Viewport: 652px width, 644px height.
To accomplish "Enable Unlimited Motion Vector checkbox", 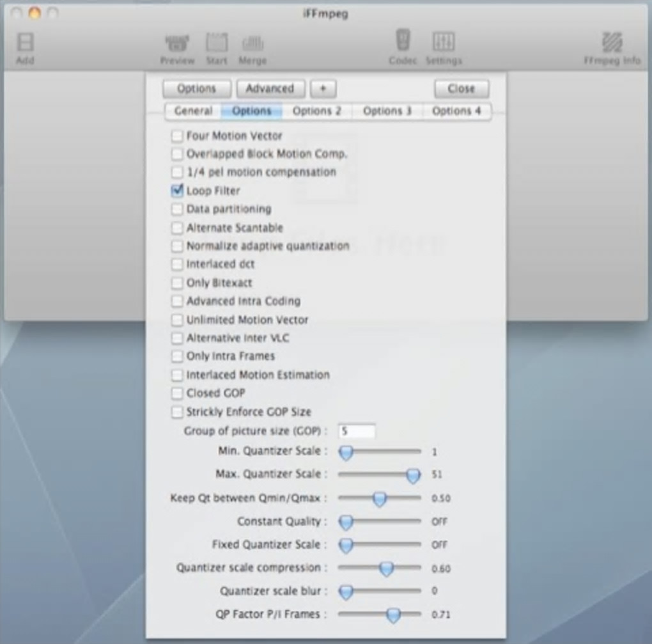I will 177,320.
